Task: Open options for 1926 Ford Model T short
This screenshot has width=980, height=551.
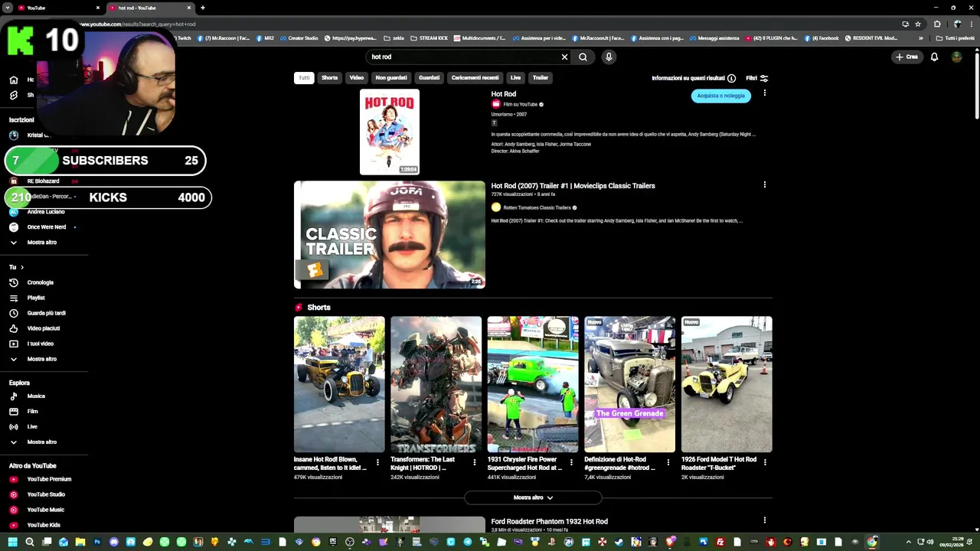Action: click(765, 462)
